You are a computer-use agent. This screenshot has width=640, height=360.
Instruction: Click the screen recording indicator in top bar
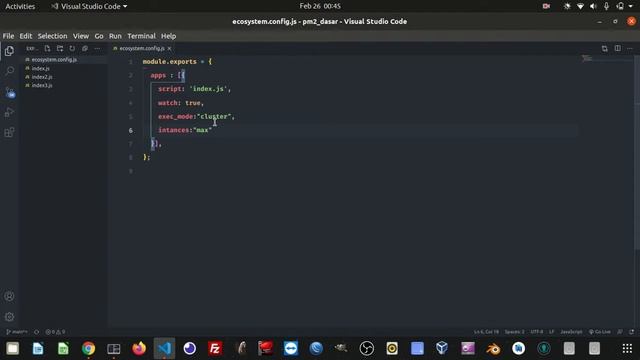[x=546, y=6]
